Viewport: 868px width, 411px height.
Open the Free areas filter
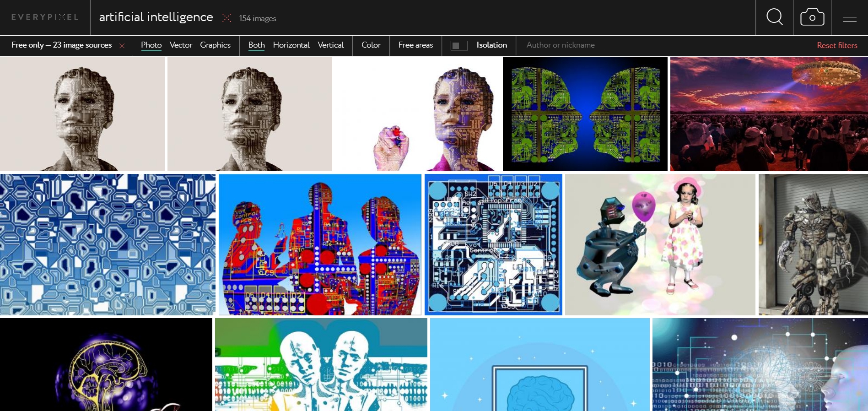pos(415,45)
